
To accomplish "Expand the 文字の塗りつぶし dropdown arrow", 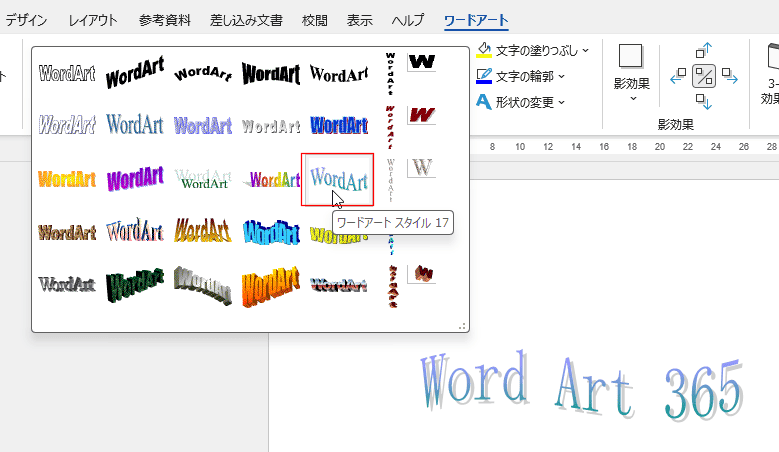I will pyautogui.click(x=586, y=50).
